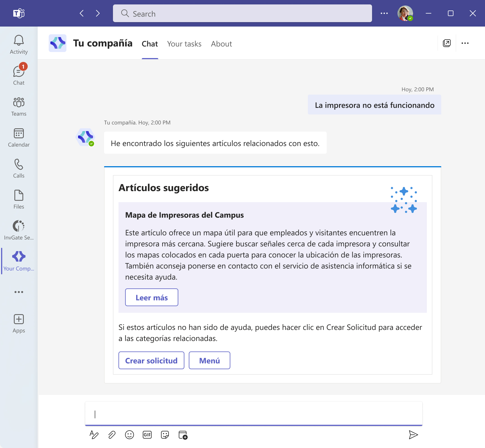The width and height of the screenshot is (485, 448).
Task: Open the Files section
Action: pos(18,199)
